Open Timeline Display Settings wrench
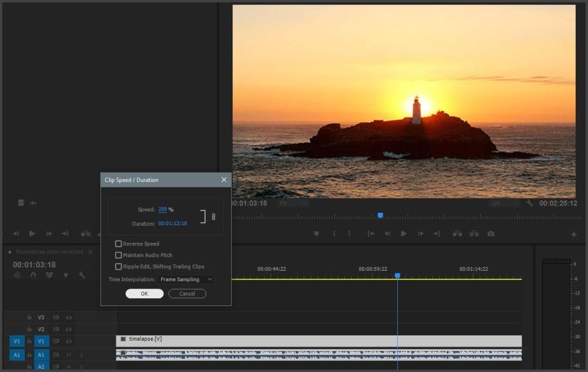588x372 pixels. [82, 275]
